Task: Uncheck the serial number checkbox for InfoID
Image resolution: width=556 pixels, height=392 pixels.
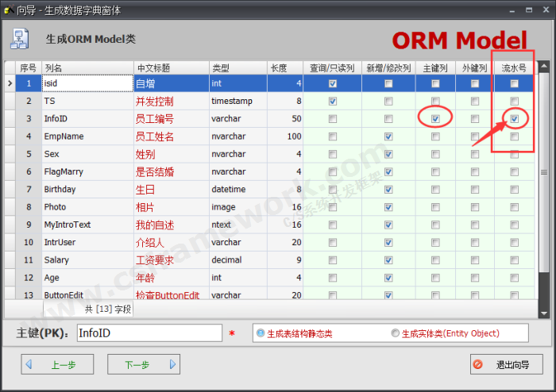Action: (514, 119)
